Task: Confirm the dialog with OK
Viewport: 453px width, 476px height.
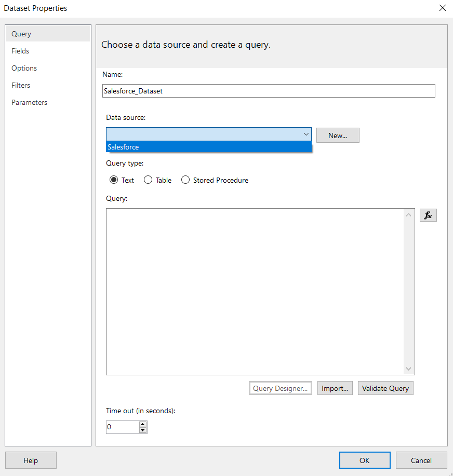Action: click(x=365, y=460)
